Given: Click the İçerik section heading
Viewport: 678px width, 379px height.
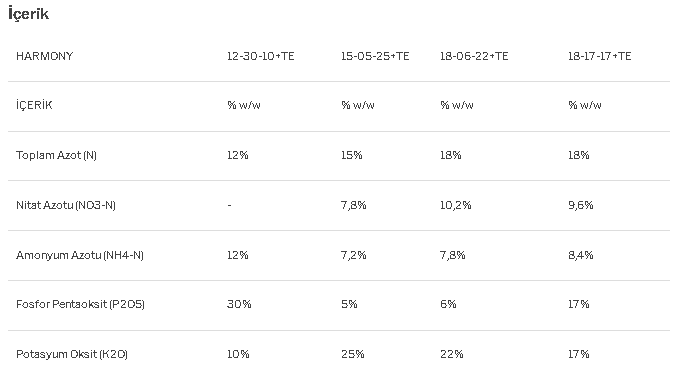Looking at the screenshot, I should pyautogui.click(x=29, y=14).
